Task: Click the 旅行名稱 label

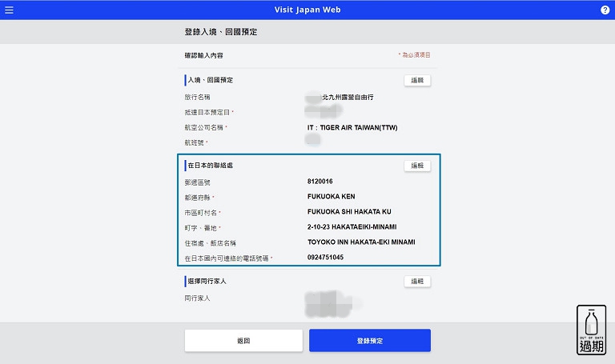Action: pyautogui.click(x=197, y=97)
